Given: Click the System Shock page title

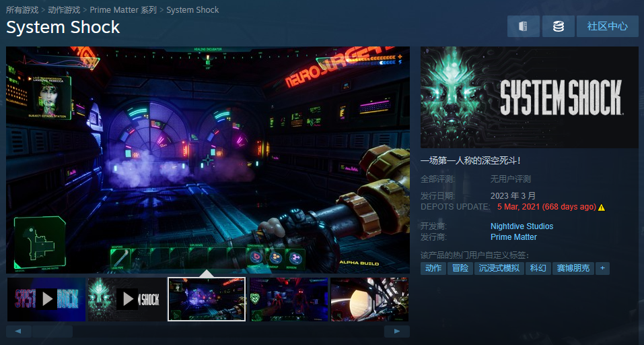Looking at the screenshot, I should [63, 28].
